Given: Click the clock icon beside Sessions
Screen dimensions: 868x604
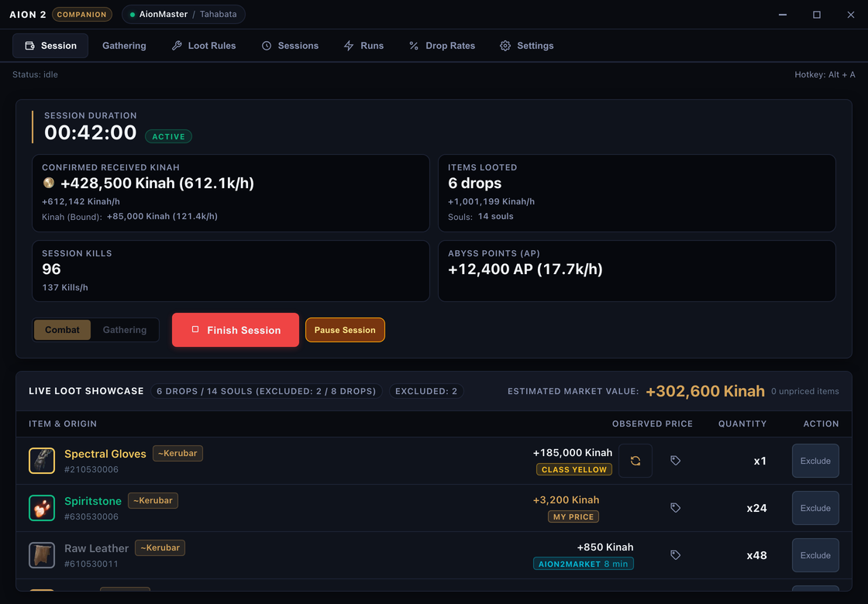Looking at the screenshot, I should (267, 46).
